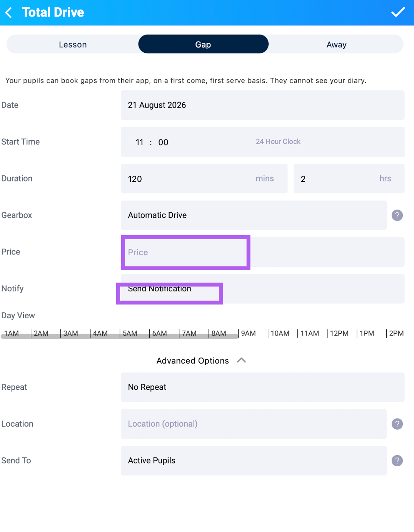Open the Send Notification dropdown
The height and width of the screenshot is (532, 414).
coord(262,289)
